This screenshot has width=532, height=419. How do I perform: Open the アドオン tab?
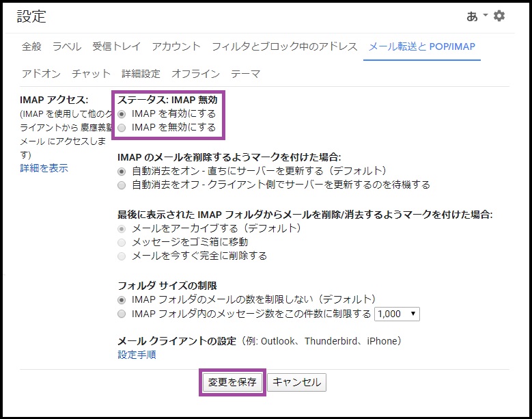[x=41, y=74]
